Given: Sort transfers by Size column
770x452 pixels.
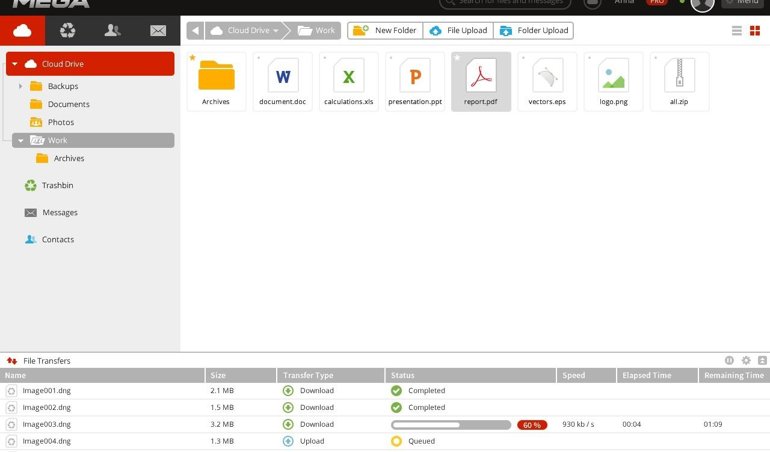Looking at the screenshot, I should coord(241,375).
